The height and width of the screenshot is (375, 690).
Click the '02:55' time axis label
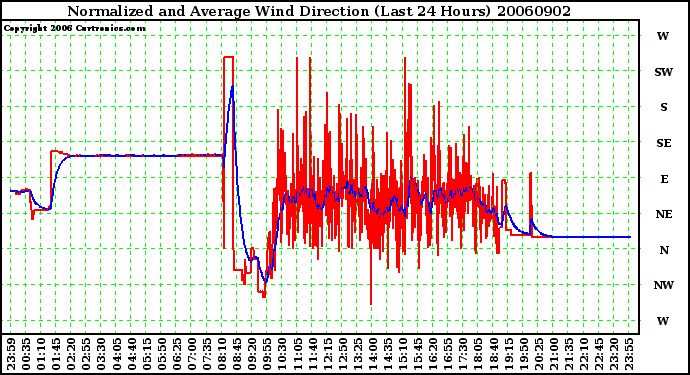point(86,354)
